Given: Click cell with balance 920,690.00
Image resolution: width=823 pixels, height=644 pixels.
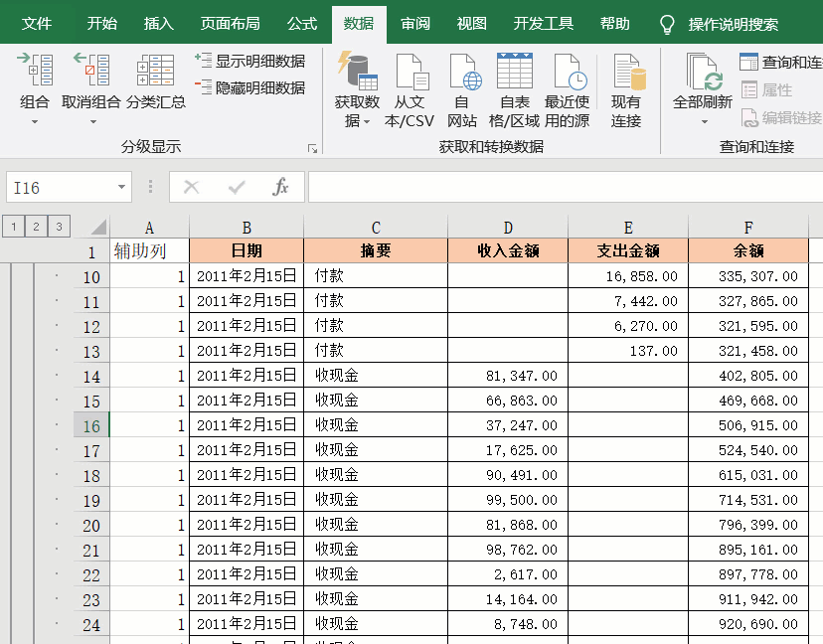Looking at the screenshot, I should [748, 623].
